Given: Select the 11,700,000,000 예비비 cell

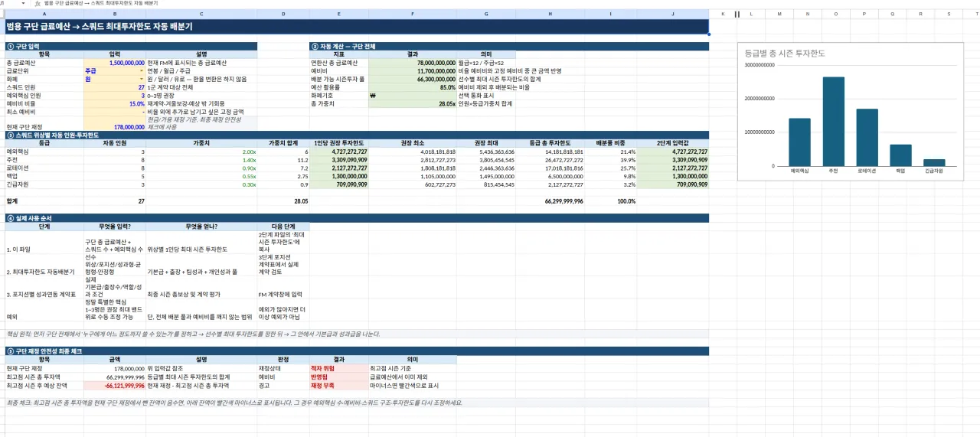Looking at the screenshot, I should tap(413, 70).
